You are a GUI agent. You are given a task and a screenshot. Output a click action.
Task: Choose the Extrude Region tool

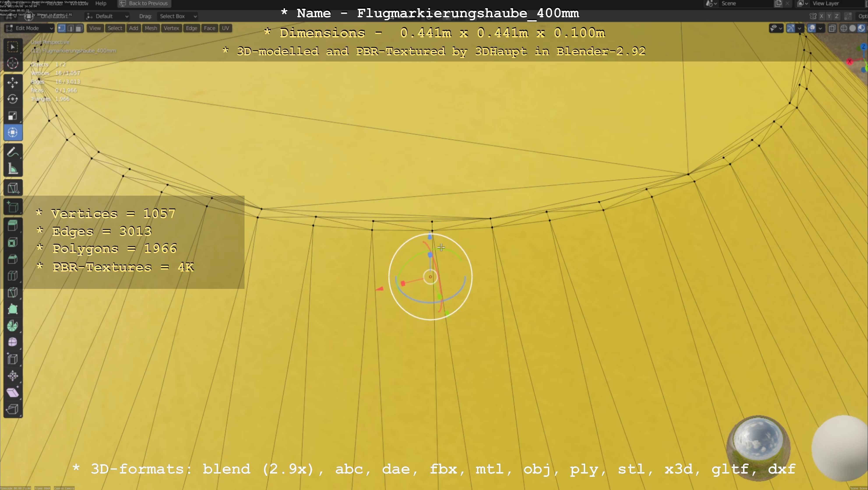(13, 226)
